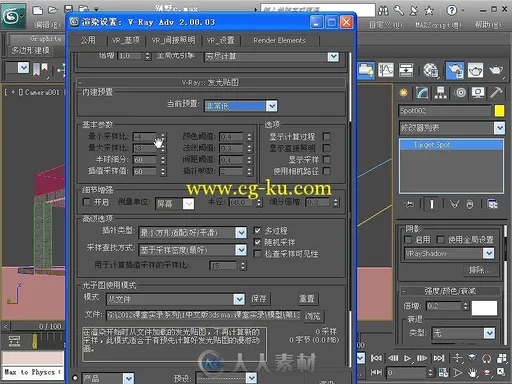The image size is (512, 384).
Task: Open the 帮助(H) menu
Action: click(488, 25)
